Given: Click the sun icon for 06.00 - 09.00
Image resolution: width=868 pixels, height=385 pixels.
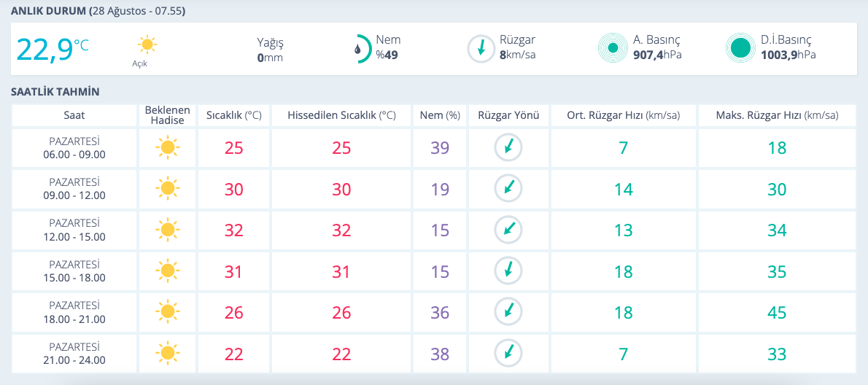Looking at the screenshot, I should [x=167, y=148].
